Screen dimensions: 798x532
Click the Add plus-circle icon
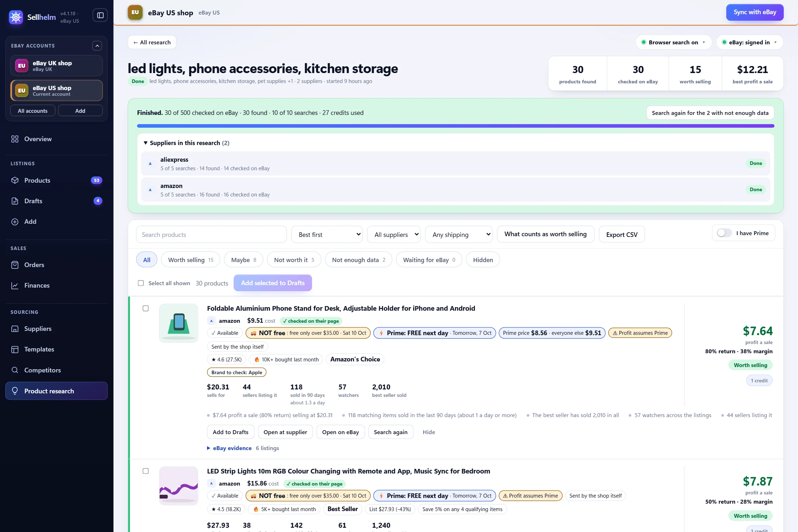(15, 222)
